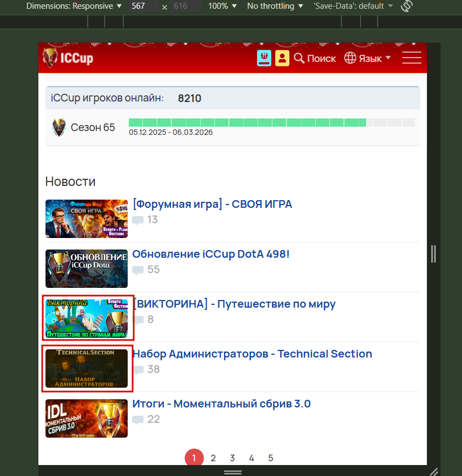Image resolution: width=462 pixels, height=476 pixels.
Task: Click comment bubble icon next to 55
Action: pyautogui.click(x=138, y=270)
